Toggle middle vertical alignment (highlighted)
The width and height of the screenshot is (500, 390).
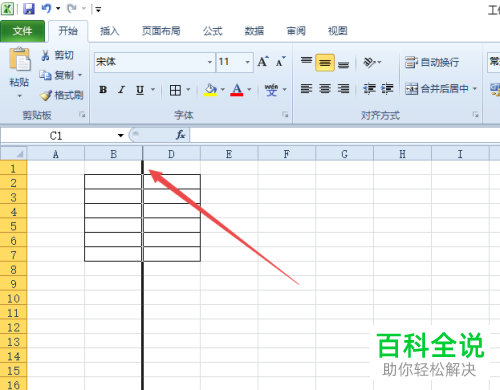[325, 62]
